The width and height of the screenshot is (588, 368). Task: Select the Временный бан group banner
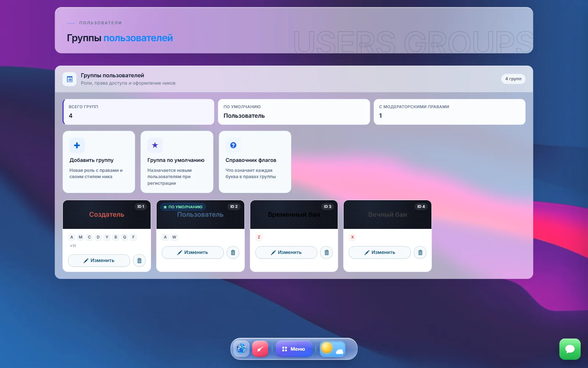pos(294,215)
